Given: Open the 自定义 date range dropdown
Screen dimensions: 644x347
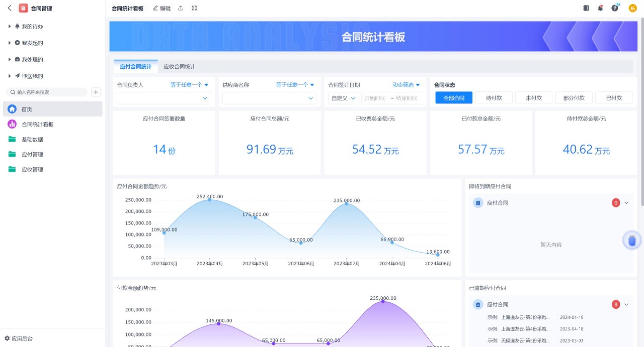Looking at the screenshot, I should (x=343, y=98).
